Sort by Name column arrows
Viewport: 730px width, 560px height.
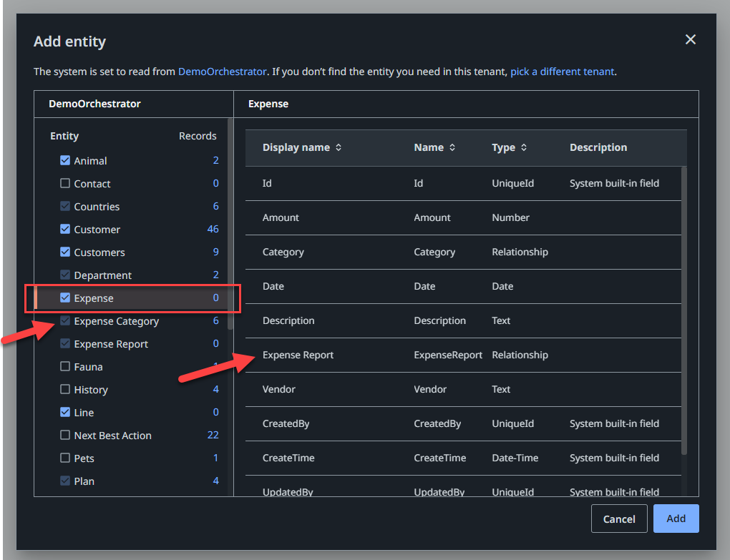pyautogui.click(x=452, y=147)
